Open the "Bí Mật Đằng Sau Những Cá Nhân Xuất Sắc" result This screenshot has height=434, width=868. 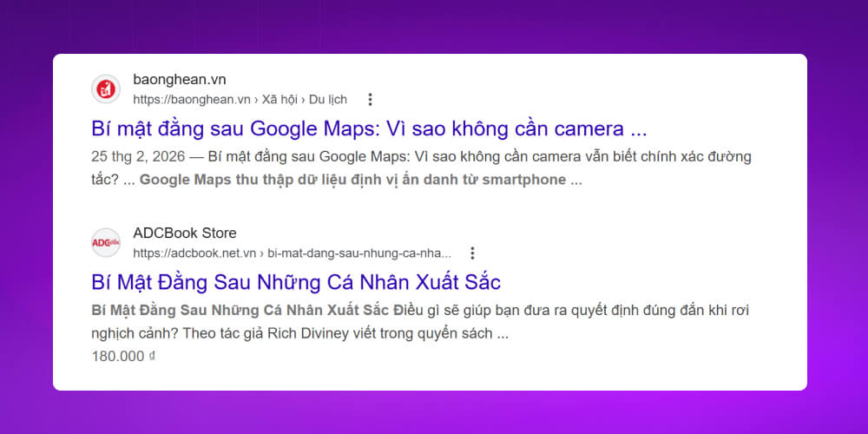click(x=296, y=282)
